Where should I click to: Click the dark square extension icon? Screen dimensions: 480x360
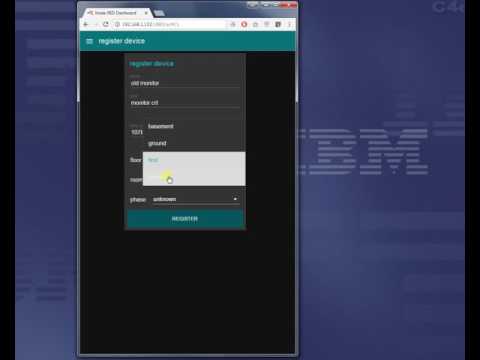pyautogui.click(x=278, y=24)
